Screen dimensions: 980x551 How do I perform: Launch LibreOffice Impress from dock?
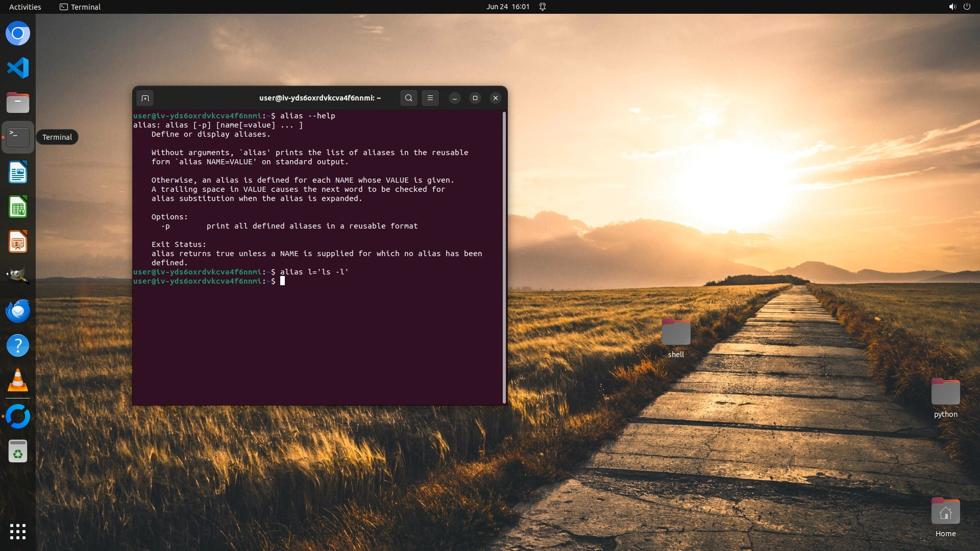coord(18,242)
